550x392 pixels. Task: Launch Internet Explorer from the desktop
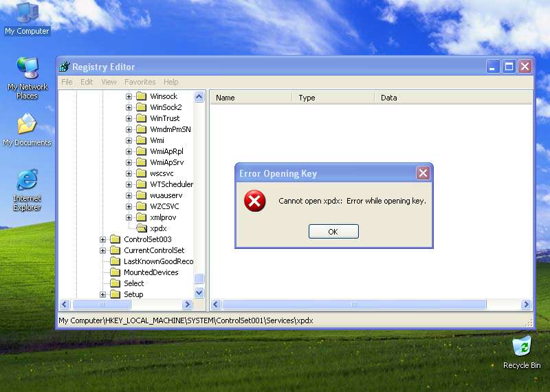(x=27, y=190)
